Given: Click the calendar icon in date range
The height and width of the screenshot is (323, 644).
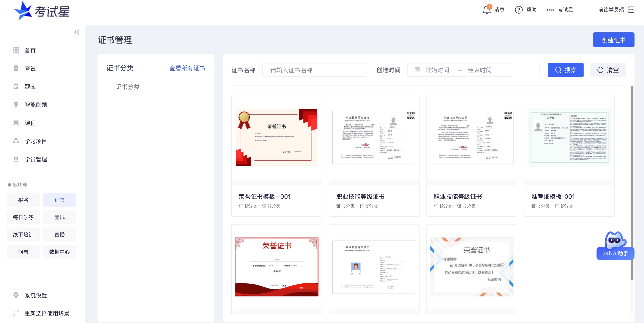Looking at the screenshot, I should (x=417, y=70).
